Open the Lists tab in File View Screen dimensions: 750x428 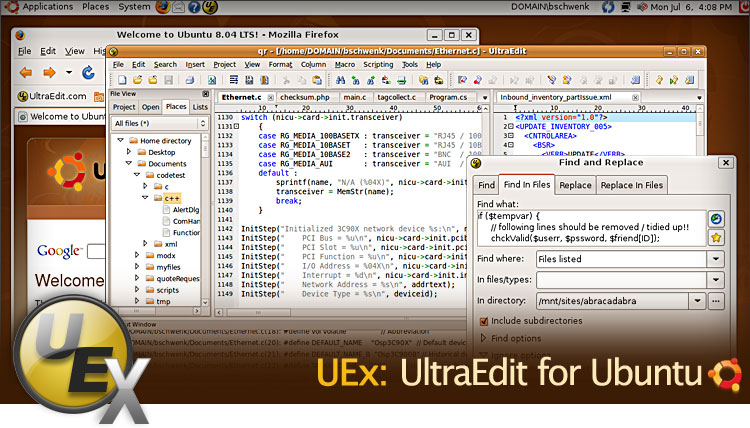click(200, 107)
